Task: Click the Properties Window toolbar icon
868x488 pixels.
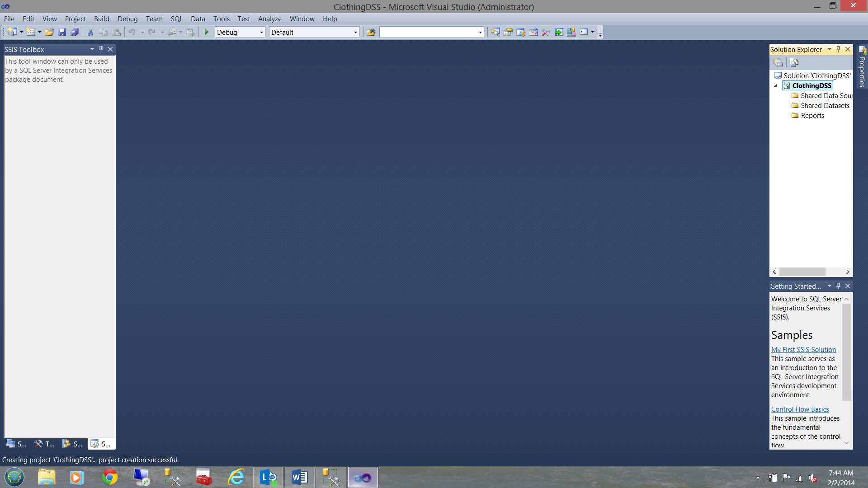Action: click(508, 32)
